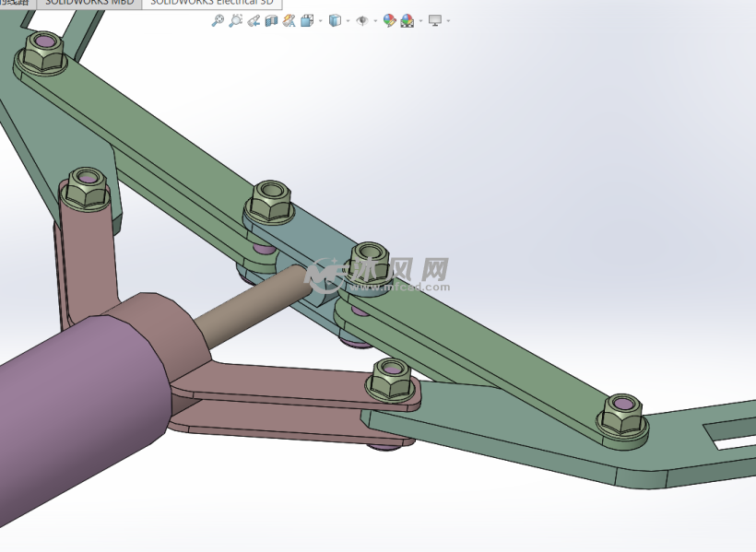Open the Hide/Show Items dropdown arrow
This screenshot has height=552, width=756.
pyautogui.click(x=375, y=21)
